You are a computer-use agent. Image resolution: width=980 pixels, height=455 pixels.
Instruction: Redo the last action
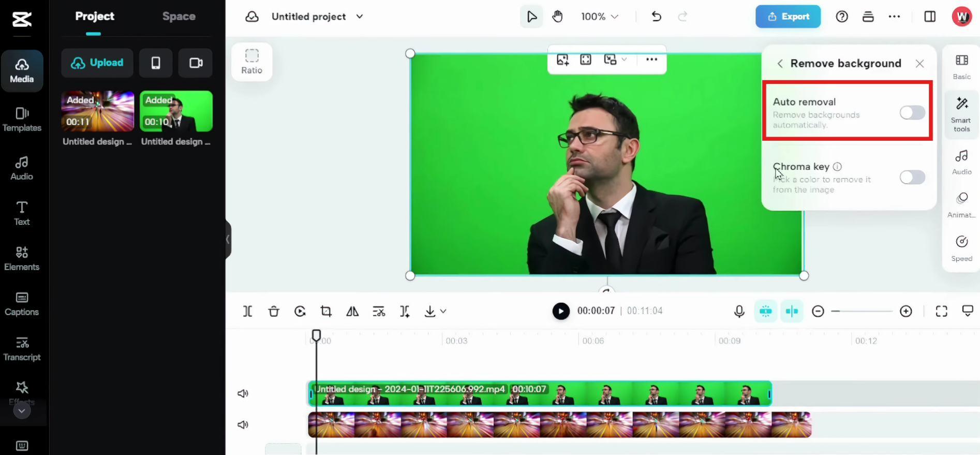[683, 17]
